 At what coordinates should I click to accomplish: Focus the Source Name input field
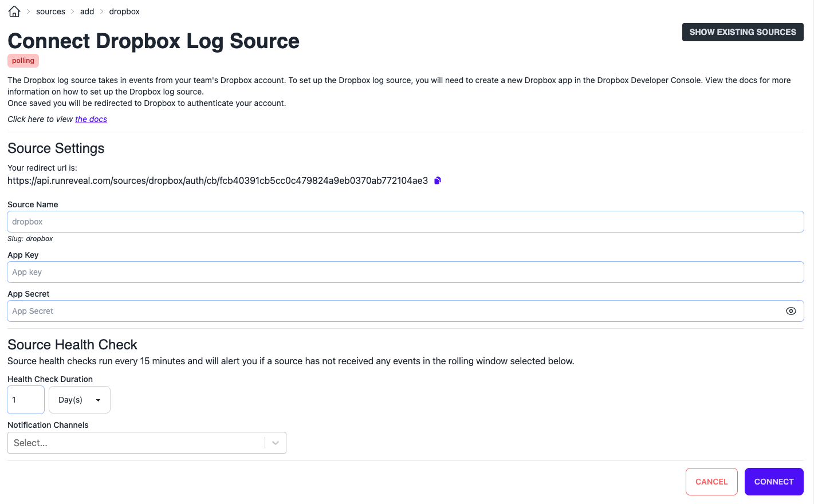click(405, 222)
